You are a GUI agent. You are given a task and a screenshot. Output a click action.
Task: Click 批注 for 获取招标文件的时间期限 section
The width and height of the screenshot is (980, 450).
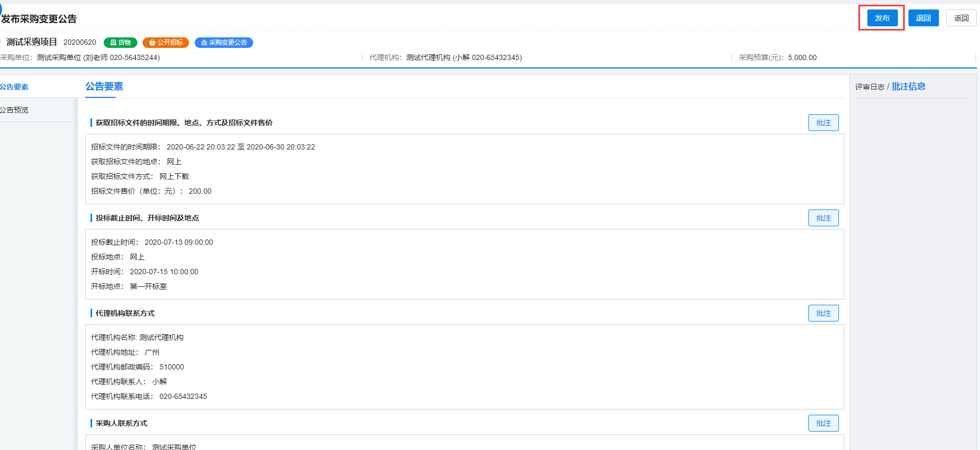(823, 123)
